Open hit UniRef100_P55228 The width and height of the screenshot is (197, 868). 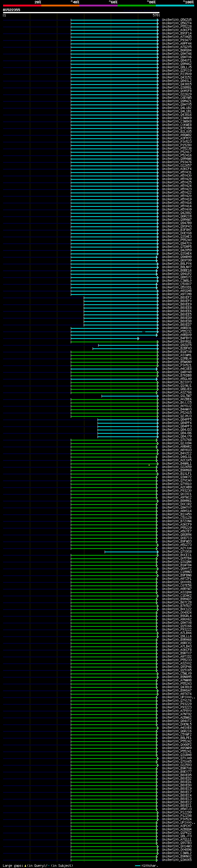(177, 26)
